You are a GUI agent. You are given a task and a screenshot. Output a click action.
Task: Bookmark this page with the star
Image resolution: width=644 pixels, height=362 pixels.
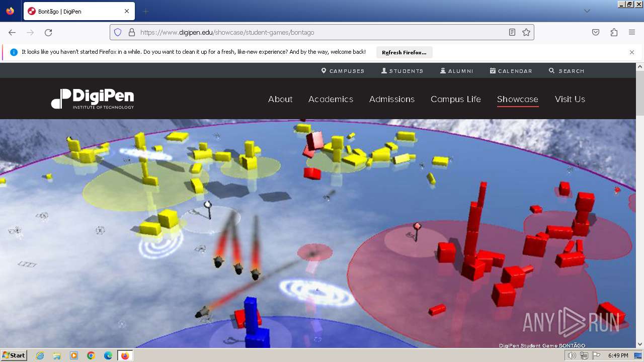click(526, 32)
